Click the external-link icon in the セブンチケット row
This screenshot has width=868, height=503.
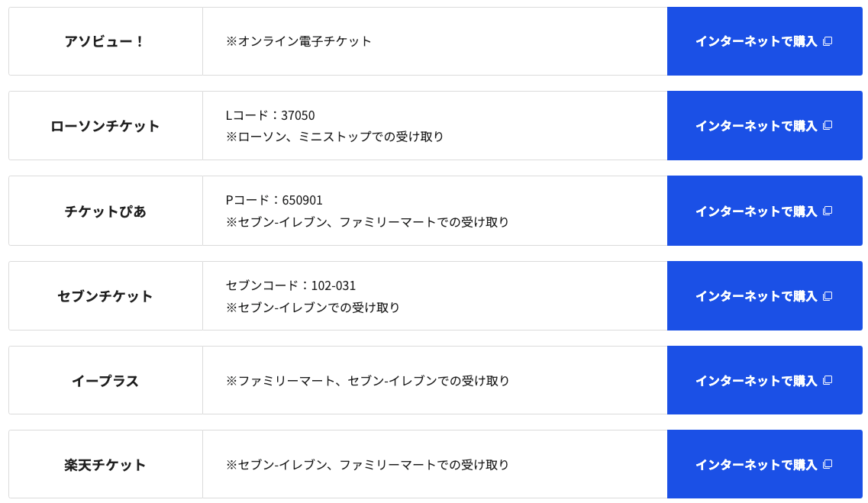coord(828,296)
